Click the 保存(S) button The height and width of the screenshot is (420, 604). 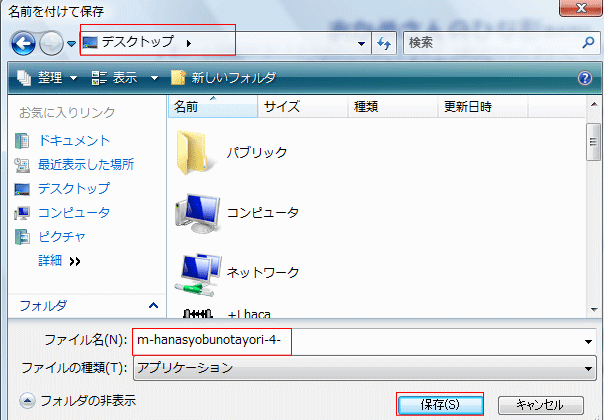pos(440,404)
